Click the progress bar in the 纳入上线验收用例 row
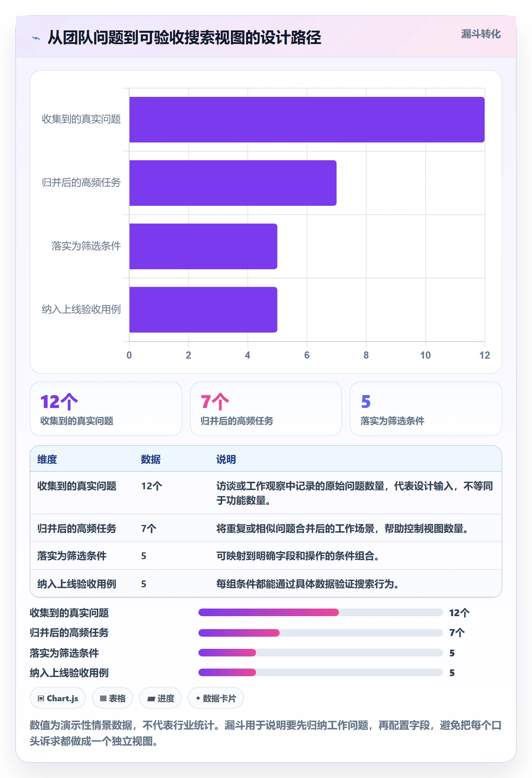The image size is (532, 778). tap(321, 672)
